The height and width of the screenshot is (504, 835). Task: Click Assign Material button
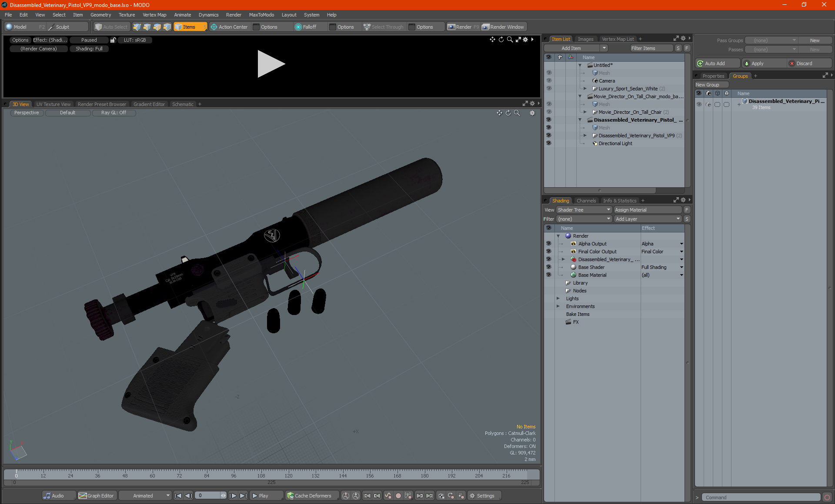(x=648, y=210)
